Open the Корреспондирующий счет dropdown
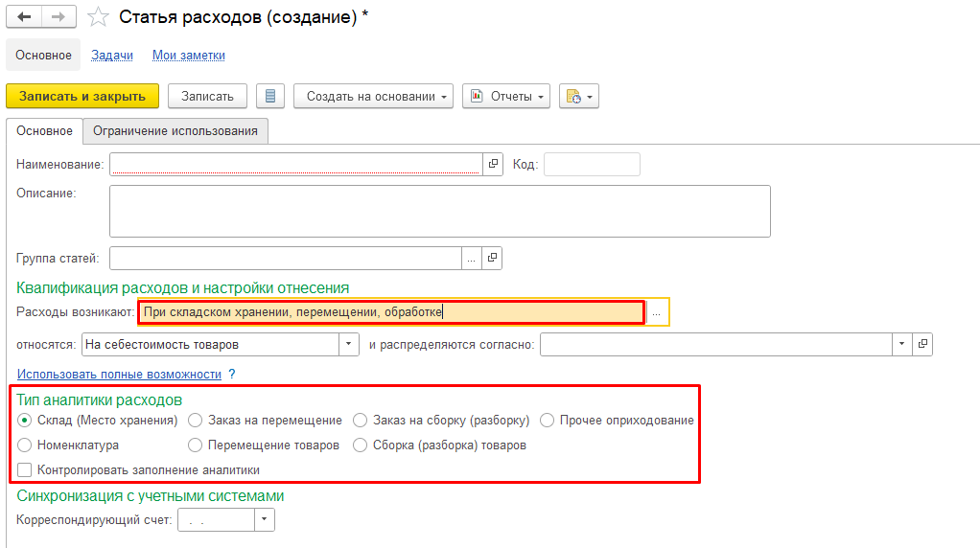The image size is (980, 548). tap(264, 520)
